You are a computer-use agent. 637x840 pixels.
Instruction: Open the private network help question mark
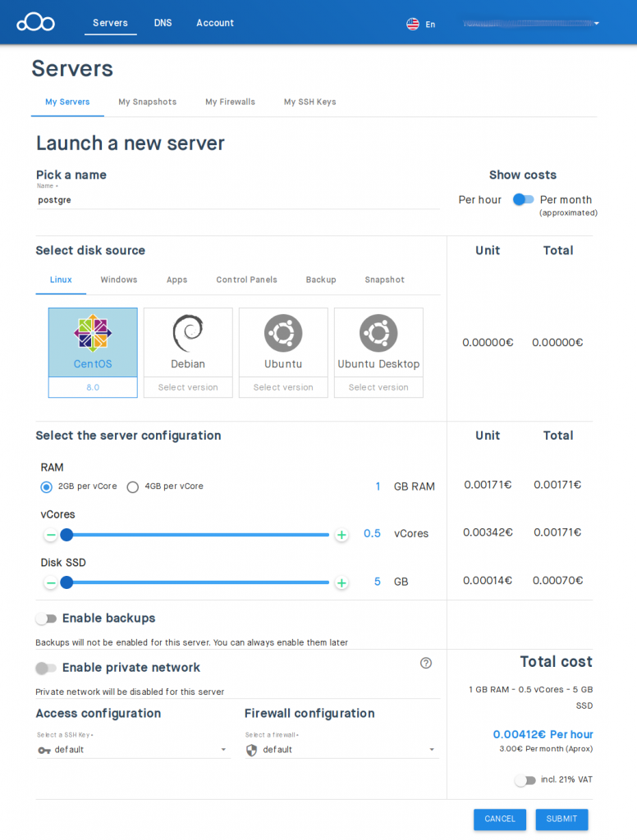[425, 663]
